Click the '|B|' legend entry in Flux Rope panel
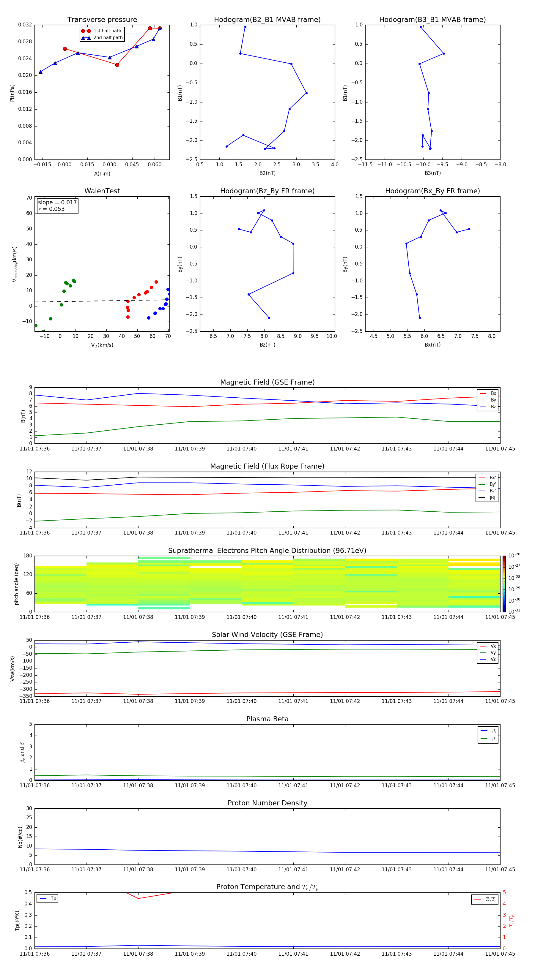This screenshot has width=535, height=980. (x=487, y=498)
